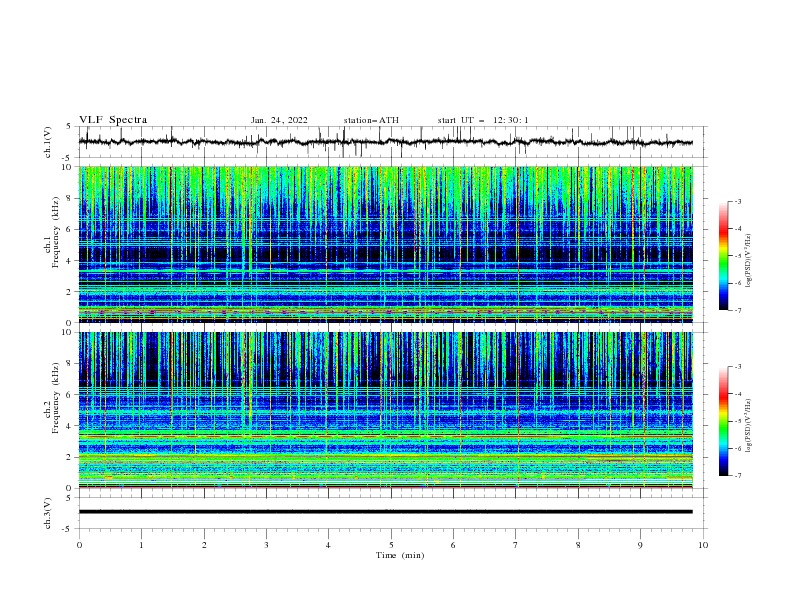Click the 'ch.3(V)' waveform axis label

(x=48, y=513)
